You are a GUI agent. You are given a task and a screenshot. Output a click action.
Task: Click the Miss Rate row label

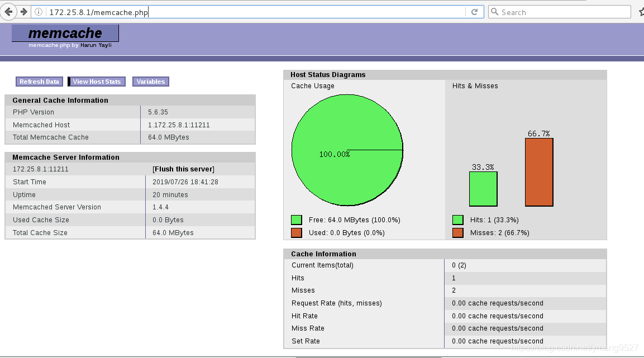pos(308,328)
